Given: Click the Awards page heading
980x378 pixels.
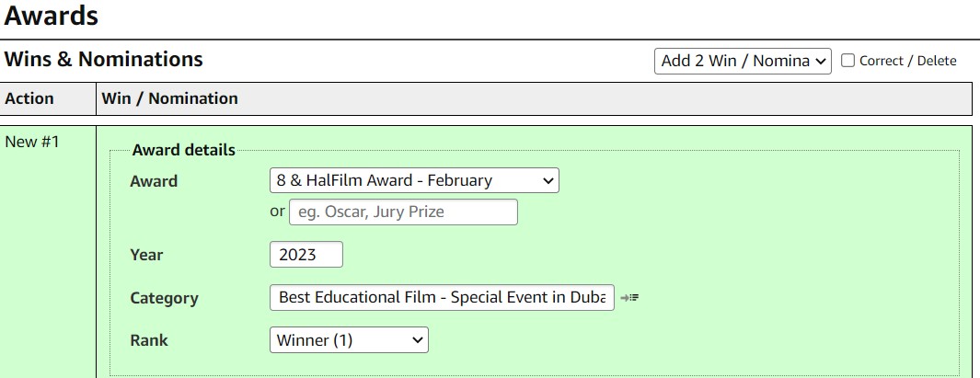Looking at the screenshot, I should (52, 16).
